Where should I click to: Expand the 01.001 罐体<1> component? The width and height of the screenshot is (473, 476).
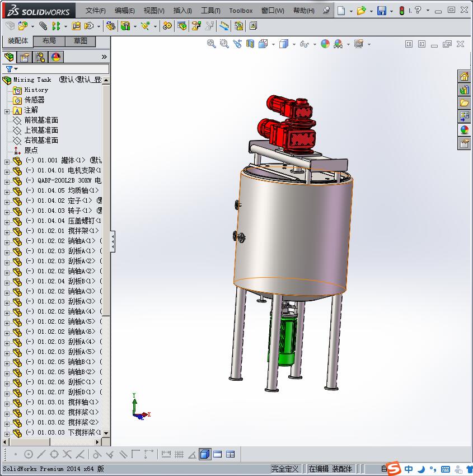[7, 162]
